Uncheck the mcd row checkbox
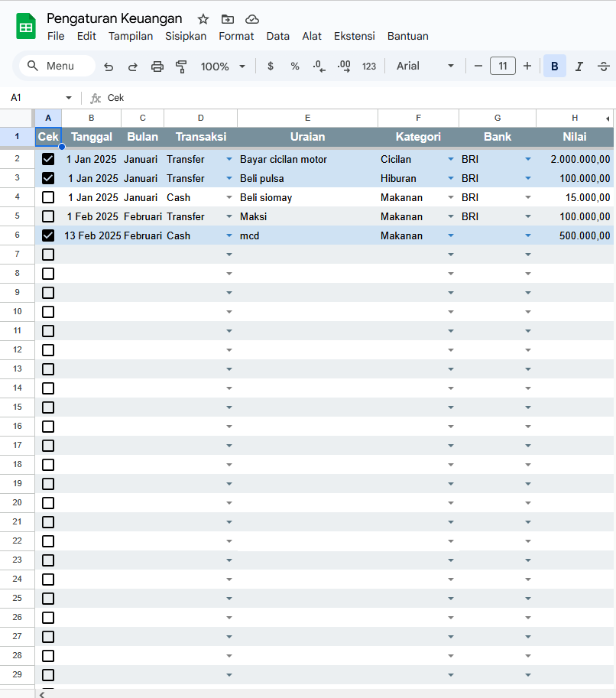This screenshot has height=698, width=616. coord(48,235)
